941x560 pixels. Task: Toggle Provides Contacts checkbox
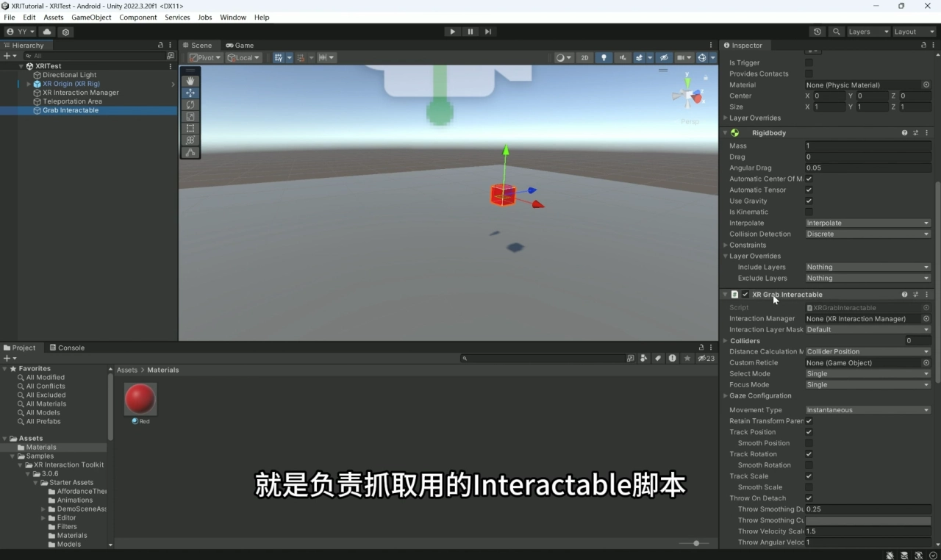click(809, 73)
